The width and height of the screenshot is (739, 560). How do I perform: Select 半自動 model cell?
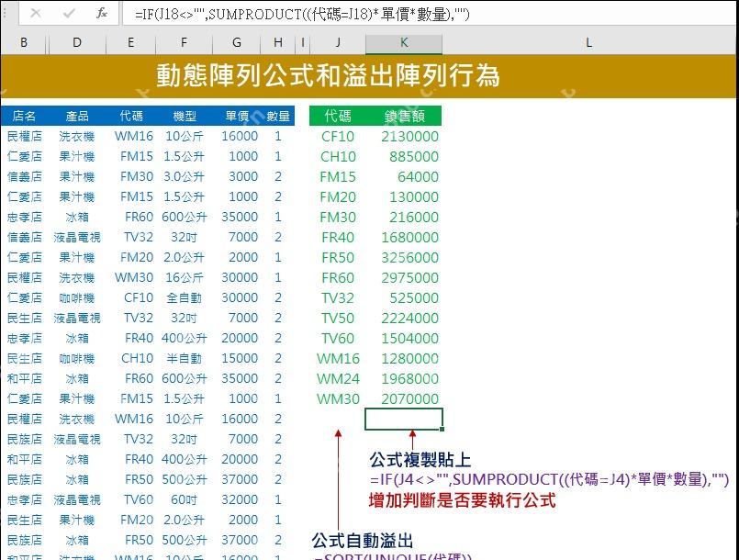[184, 359]
